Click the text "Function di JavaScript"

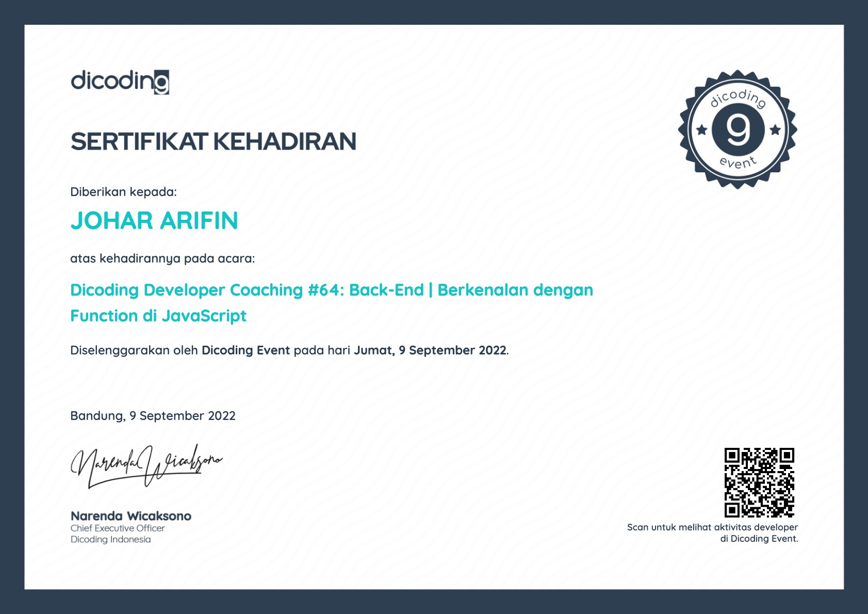pos(158,316)
